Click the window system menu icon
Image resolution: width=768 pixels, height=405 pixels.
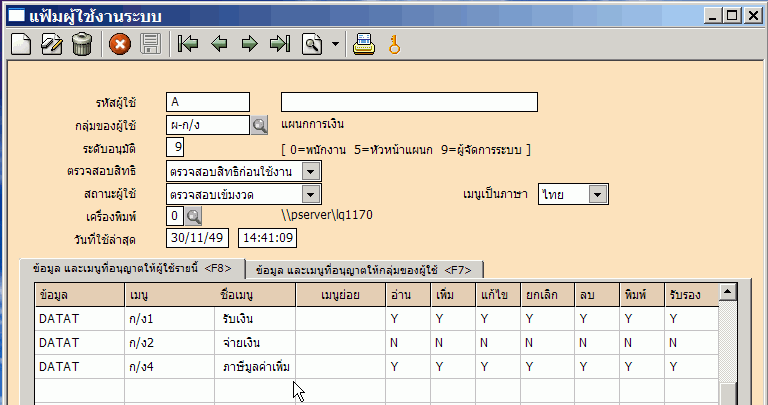tap(16, 16)
